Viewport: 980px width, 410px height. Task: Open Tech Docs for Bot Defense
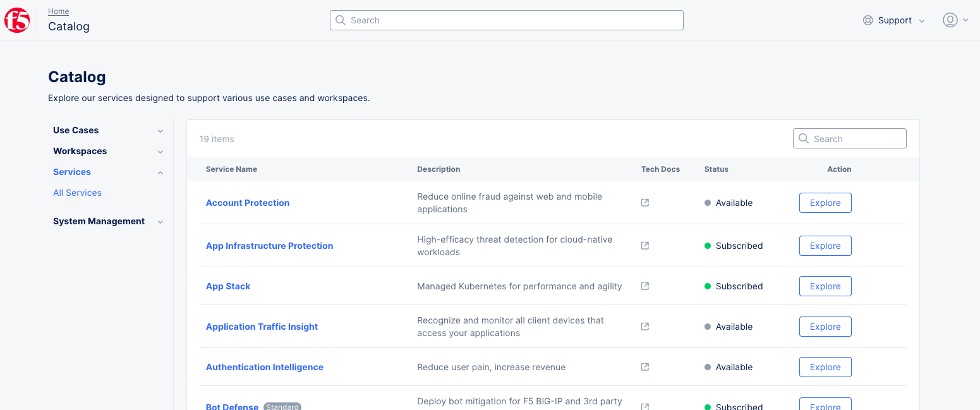pyautogui.click(x=644, y=407)
